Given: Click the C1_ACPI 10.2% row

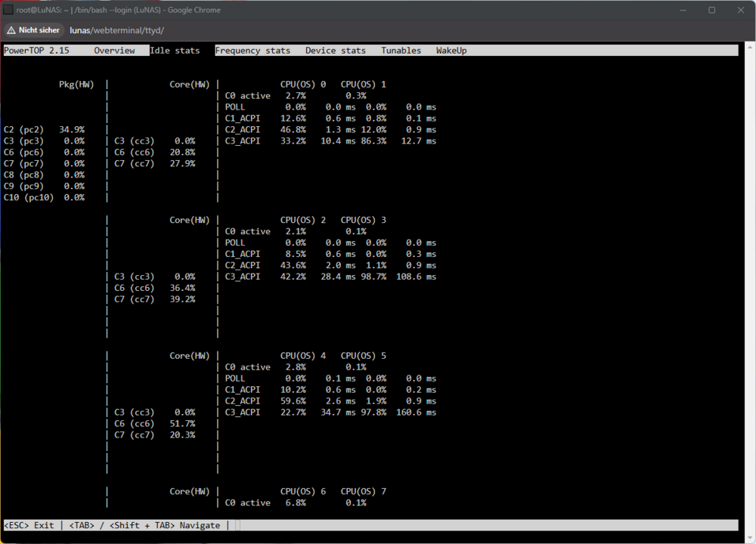Looking at the screenshot, I should coord(330,391).
